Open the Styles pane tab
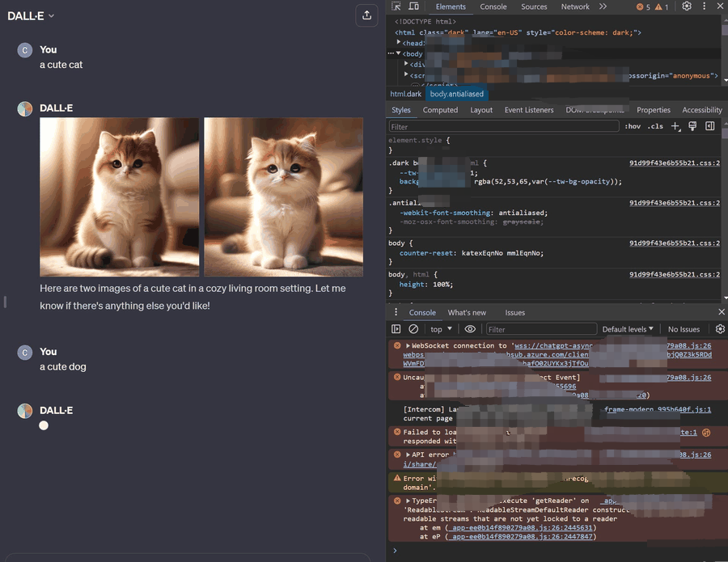The width and height of the screenshot is (728, 562). point(400,110)
